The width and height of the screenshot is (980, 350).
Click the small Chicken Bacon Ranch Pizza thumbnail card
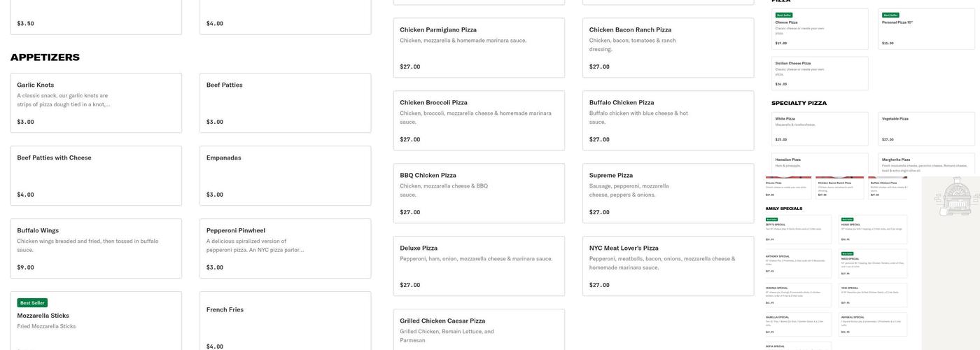840,188
